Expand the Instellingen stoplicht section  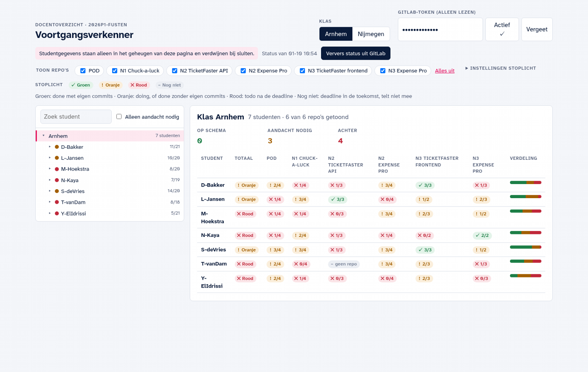(501, 68)
